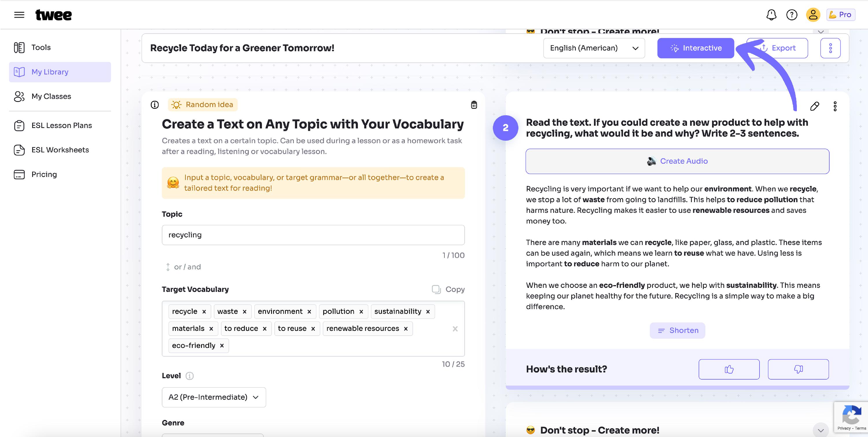
Task: Click the Shorten button
Action: [677, 330]
